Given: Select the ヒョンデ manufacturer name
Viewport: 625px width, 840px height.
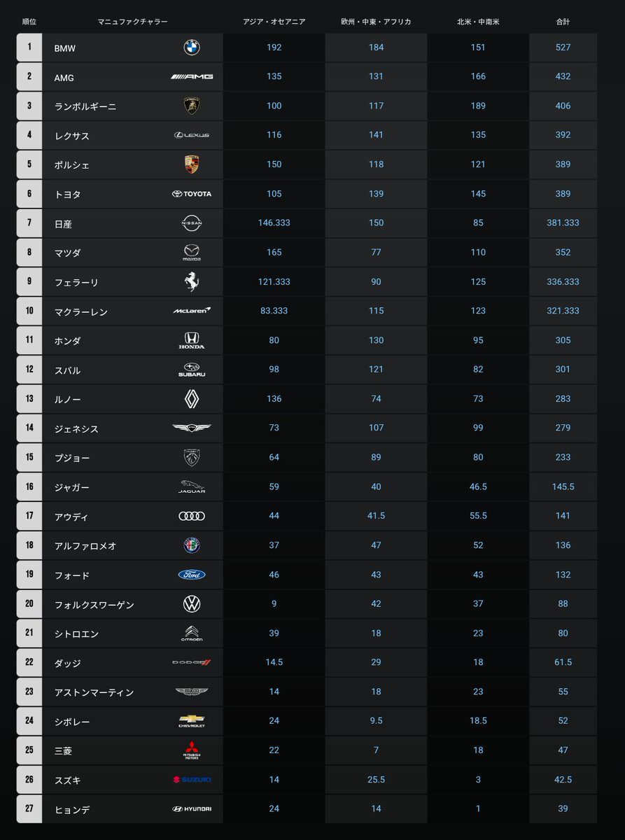Looking at the screenshot, I should 72,810.
